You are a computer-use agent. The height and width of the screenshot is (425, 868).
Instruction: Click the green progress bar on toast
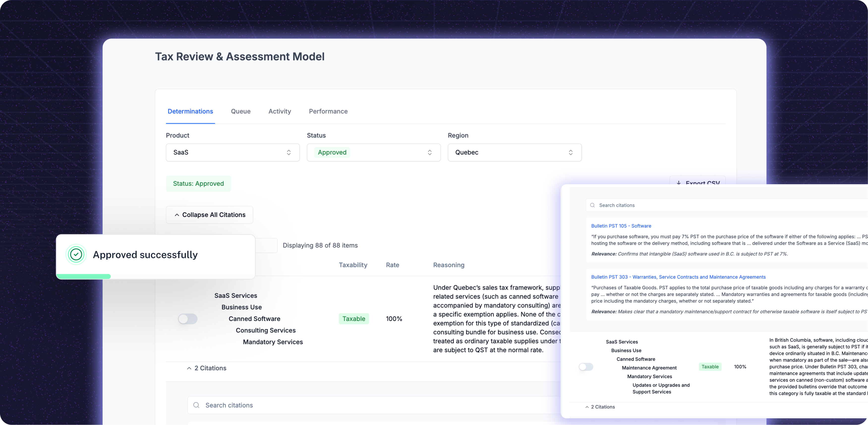click(x=84, y=276)
